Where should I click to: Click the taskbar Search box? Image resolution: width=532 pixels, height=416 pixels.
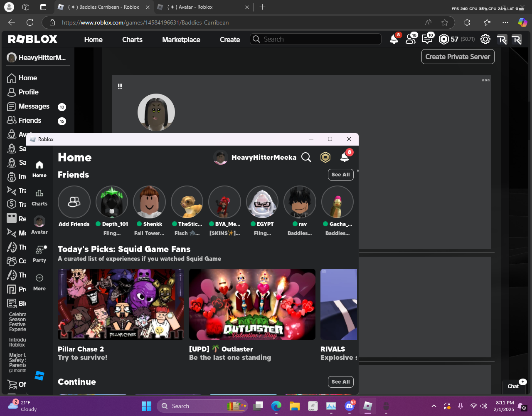point(202,406)
